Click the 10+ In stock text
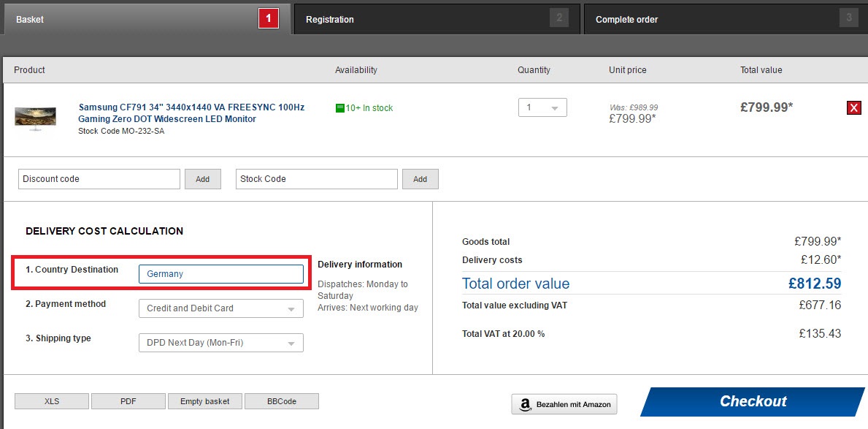 click(369, 108)
